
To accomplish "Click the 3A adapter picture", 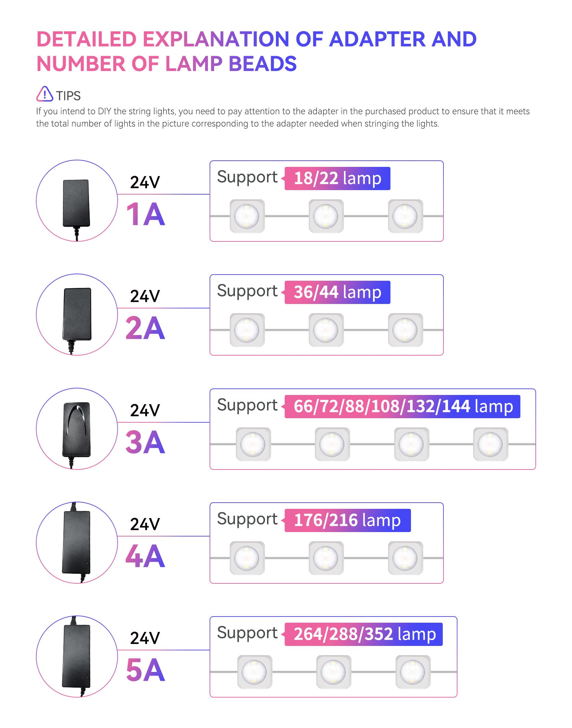I will click(77, 429).
